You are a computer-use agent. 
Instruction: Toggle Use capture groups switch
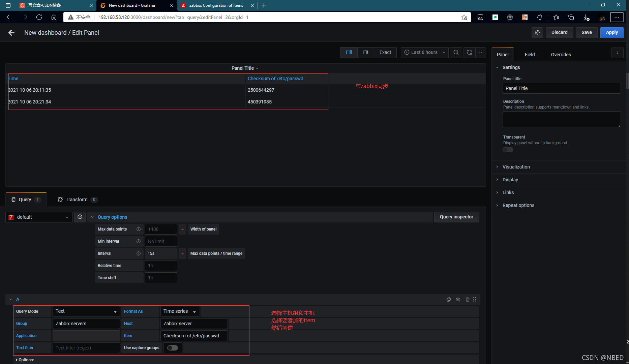(x=173, y=348)
